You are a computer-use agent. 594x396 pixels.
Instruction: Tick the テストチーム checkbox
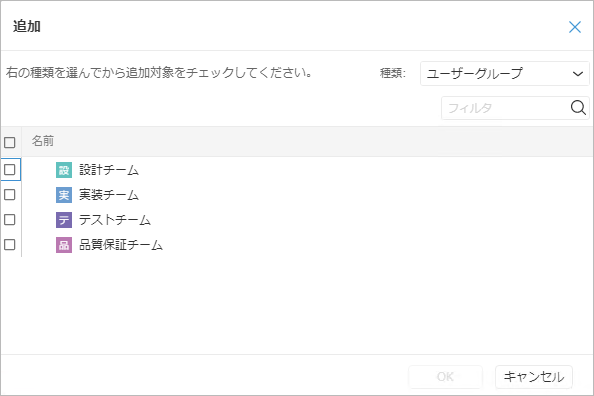click(10, 220)
